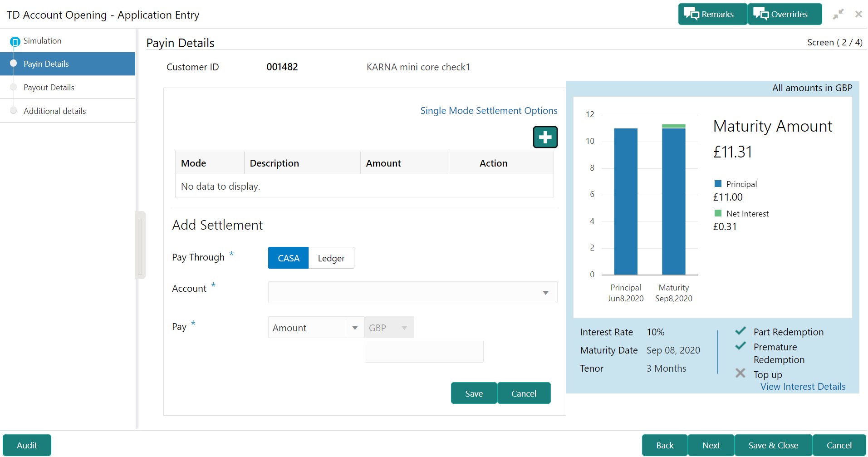Click Save & Close

(773, 445)
